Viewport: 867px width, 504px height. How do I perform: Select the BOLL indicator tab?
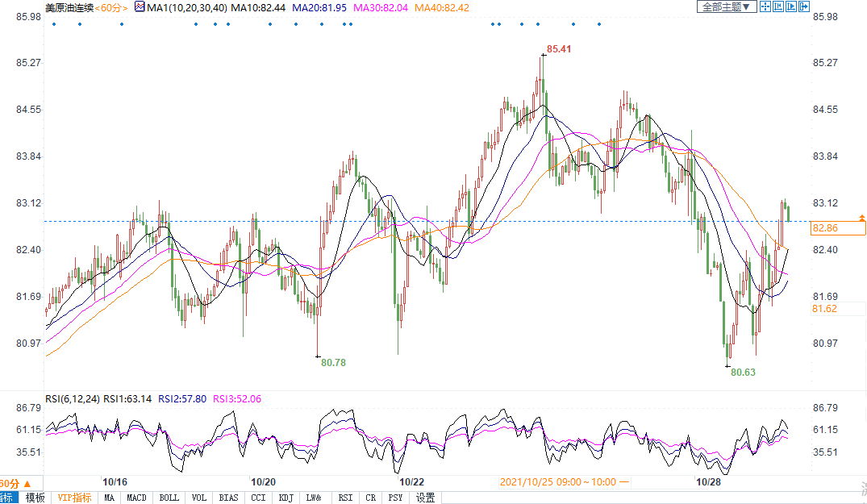[169, 498]
